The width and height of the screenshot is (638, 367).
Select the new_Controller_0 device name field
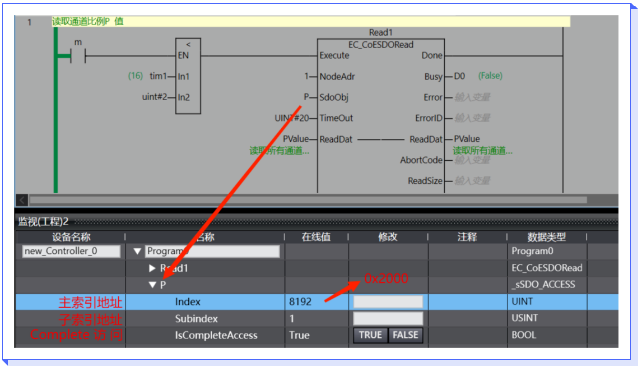(x=71, y=251)
